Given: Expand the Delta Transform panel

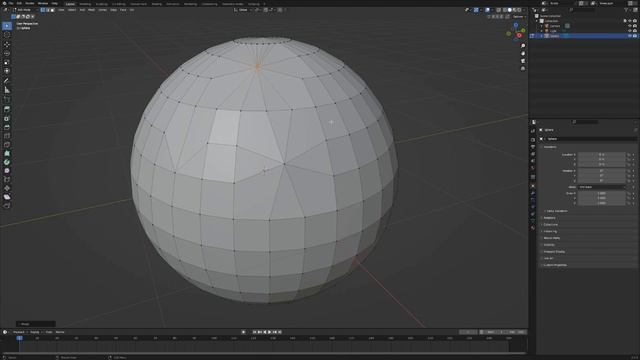Looking at the screenshot, I should [x=557, y=211].
